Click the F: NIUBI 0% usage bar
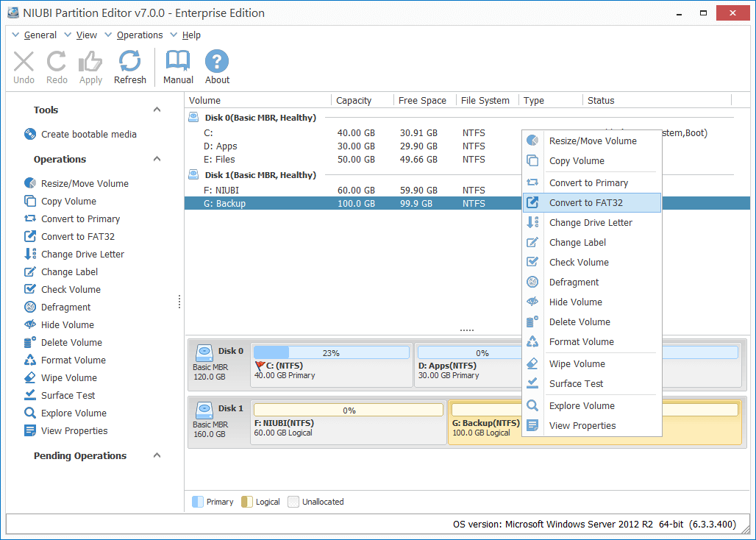756x540 pixels. click(x=348, y=410)
